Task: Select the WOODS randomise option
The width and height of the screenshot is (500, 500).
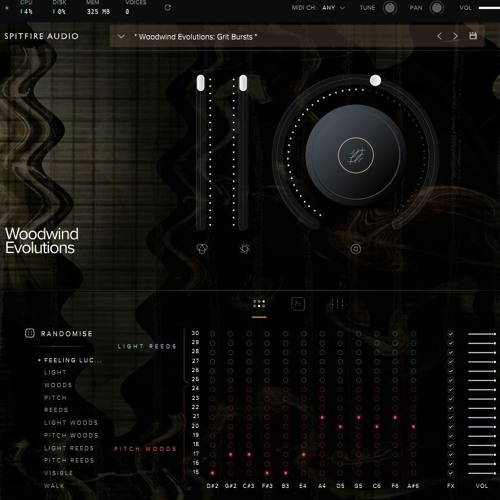Action: coord(58,385)
